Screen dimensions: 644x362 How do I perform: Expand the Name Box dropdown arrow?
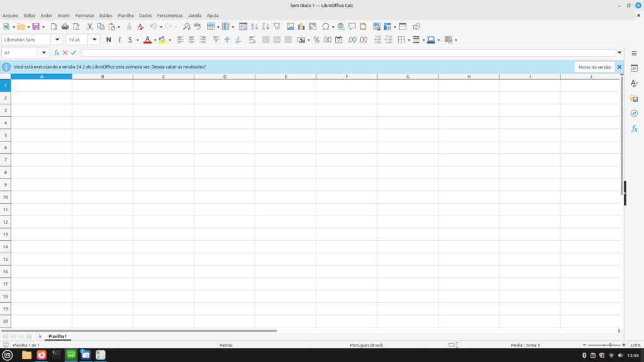44,53
